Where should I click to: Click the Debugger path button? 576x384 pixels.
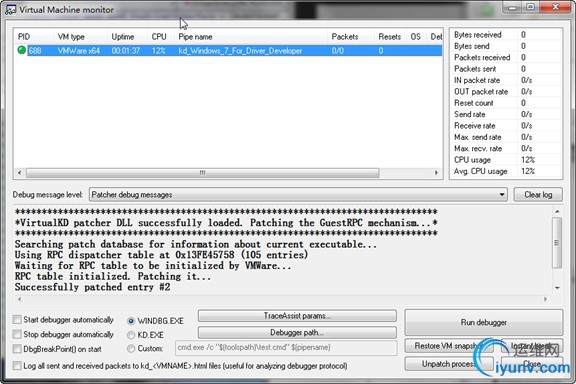click(x=297, y=333)
